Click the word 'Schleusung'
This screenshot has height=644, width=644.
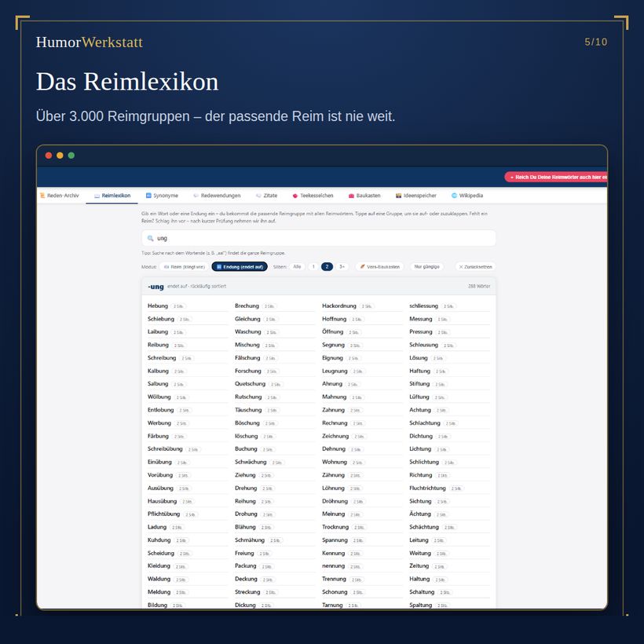(x=423, y=345)
